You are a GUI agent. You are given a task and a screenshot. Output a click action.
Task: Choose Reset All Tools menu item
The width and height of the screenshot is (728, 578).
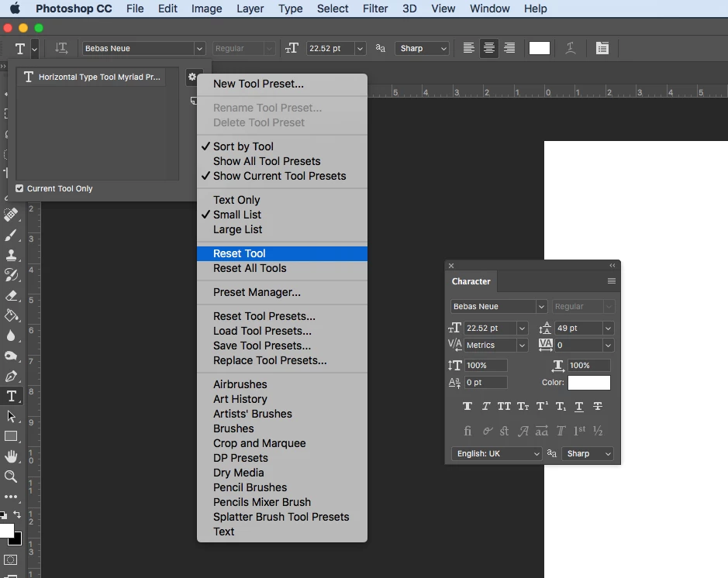[282, 268]
